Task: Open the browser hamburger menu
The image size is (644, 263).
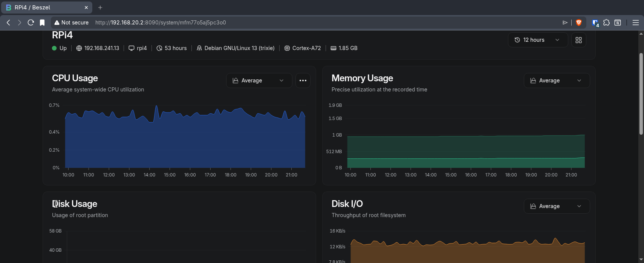Action: (636, 23)
